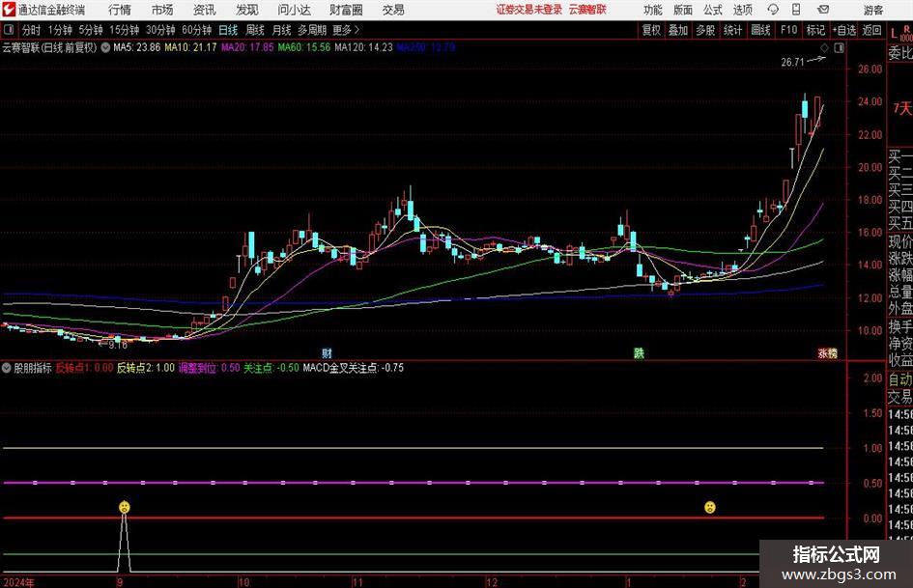Screen dimensions: 913x588
Task: Click 证券交易未登录 login link
Action: (x=529, y=10)
